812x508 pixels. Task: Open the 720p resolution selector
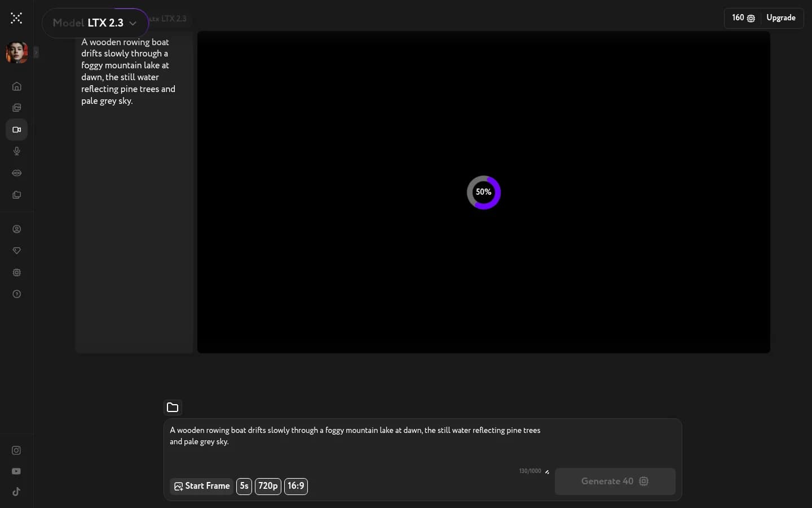[x=268, y=486]
